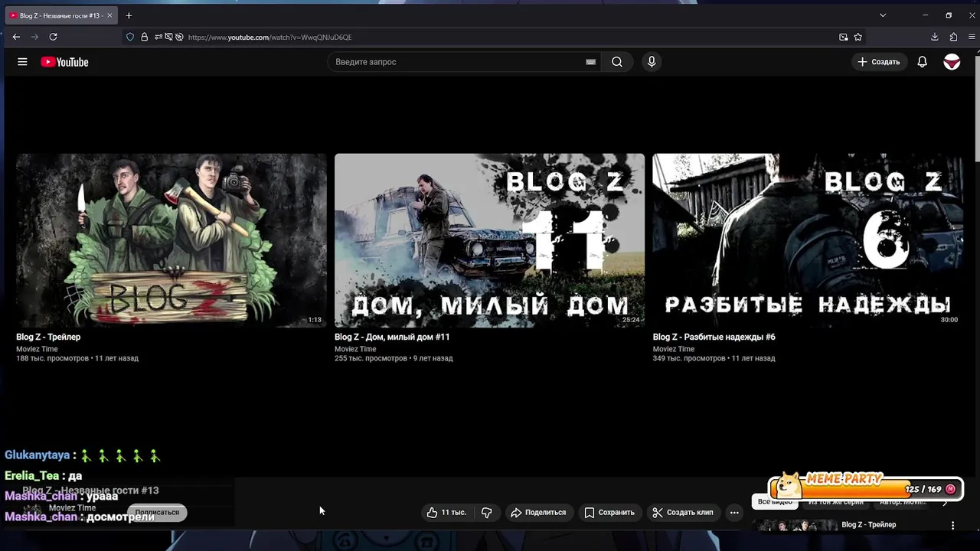Open the on-screen keyboard in search box

click(590, 62)
